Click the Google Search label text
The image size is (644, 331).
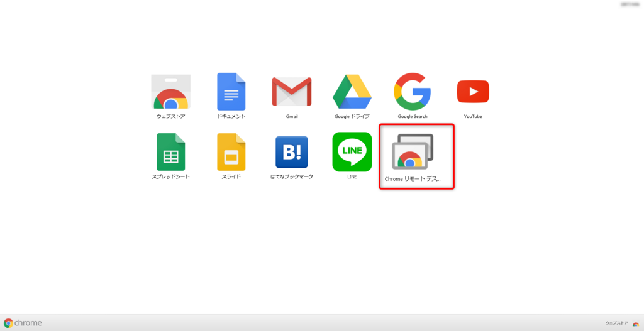click(413, 116)
